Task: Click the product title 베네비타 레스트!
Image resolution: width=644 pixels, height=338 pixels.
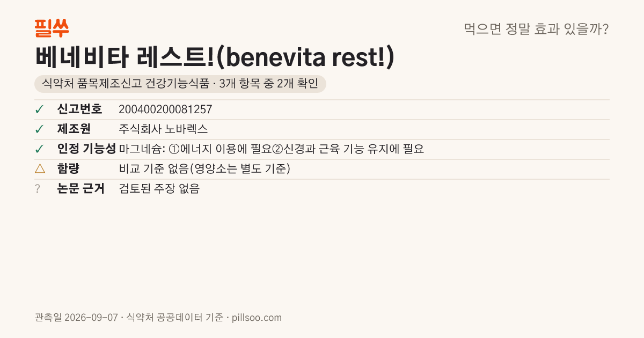Action: (215, 57)
